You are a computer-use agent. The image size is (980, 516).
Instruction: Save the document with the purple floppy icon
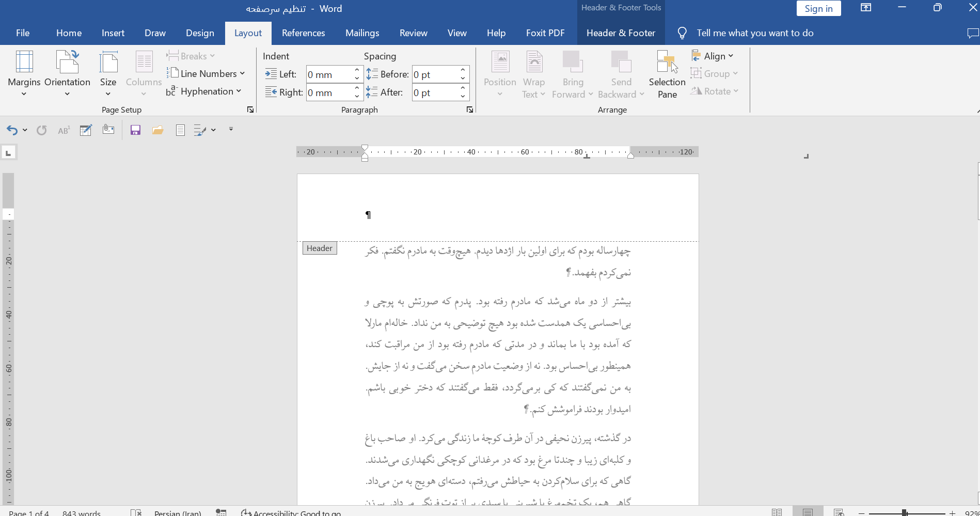coord(135,130)
